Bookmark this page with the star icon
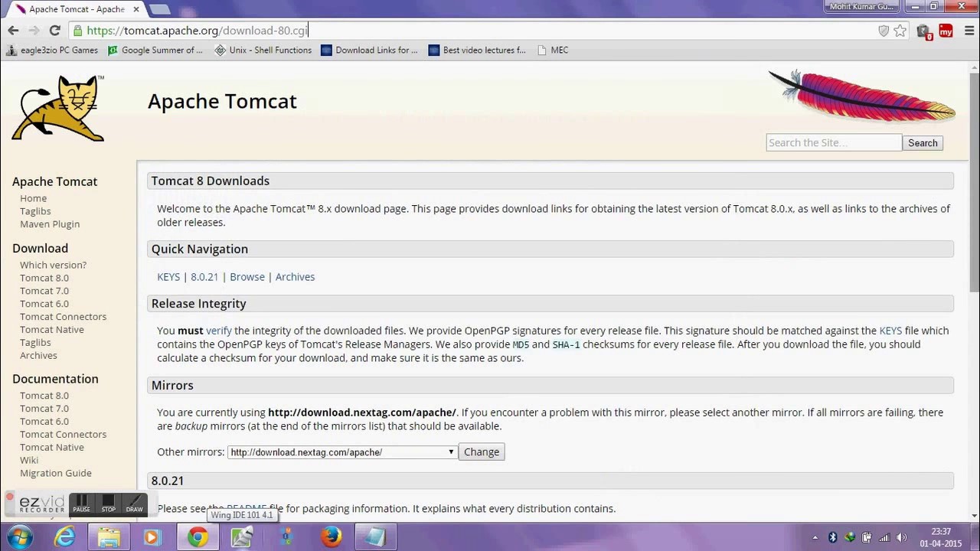The width and height of the screenshot is (980, 551). tap(900, 31)
